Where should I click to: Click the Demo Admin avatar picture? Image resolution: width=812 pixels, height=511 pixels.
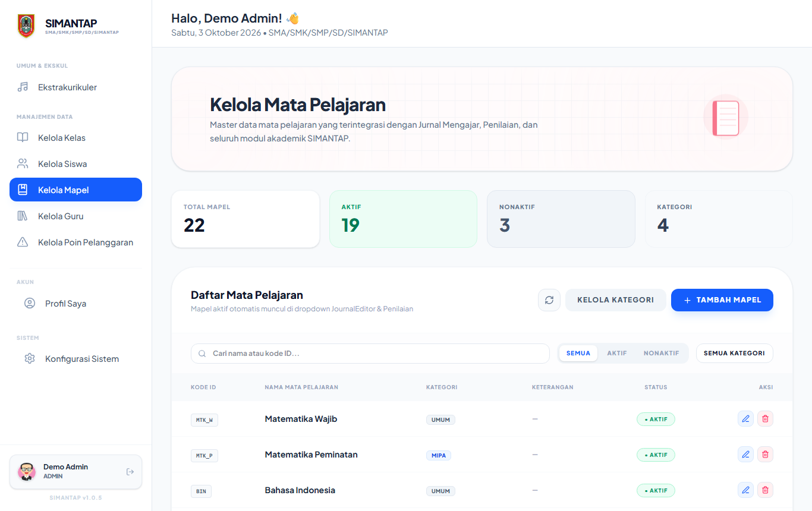(27, 472)
